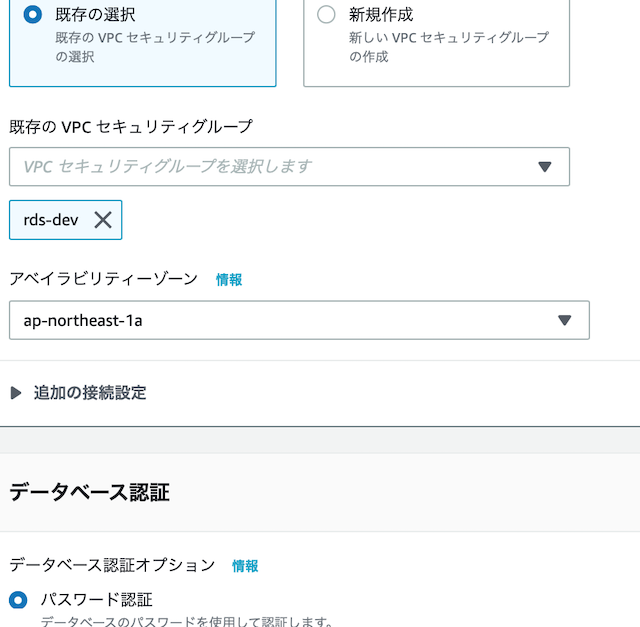The image size is (640, 627).
Task: Click the 新しい VPC セキュリティグループの作成 description
Action: tap(449, 47)
